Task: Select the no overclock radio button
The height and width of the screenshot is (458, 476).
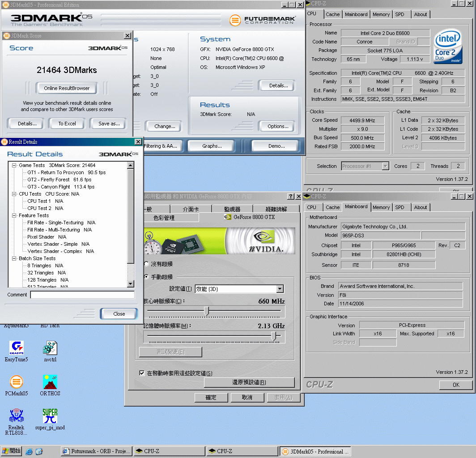Action: pos(146,264)
